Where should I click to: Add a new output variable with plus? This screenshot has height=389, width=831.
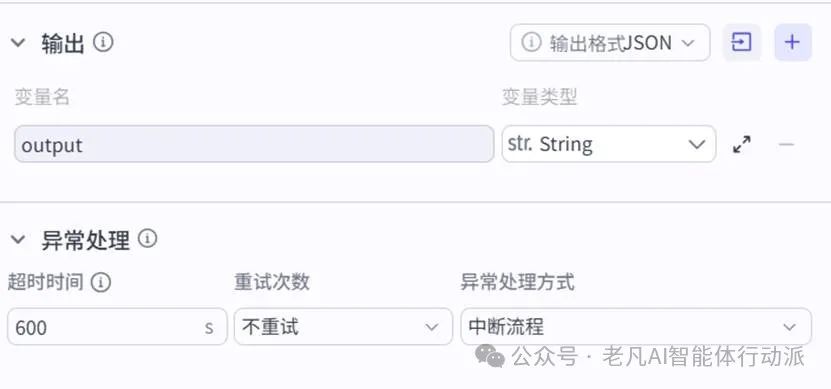point(793,42)
